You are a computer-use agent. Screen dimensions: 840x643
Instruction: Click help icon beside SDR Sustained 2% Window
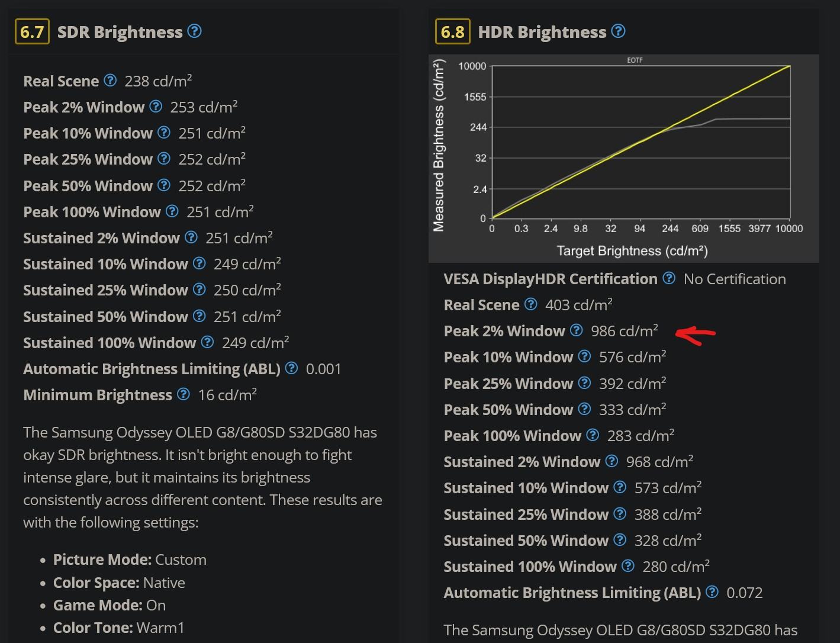click(x=191, y=237)
